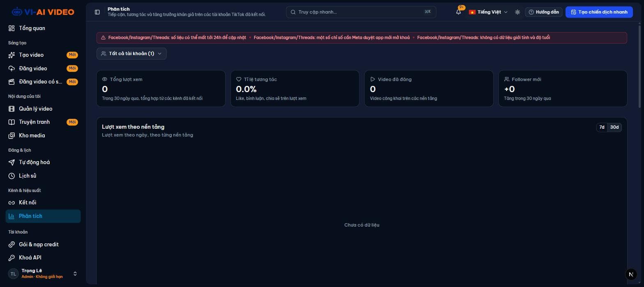The width and height of the screenshot is (644, 287).
Task: Click the Lịch sử clock icon
Action: pos(11,176)
